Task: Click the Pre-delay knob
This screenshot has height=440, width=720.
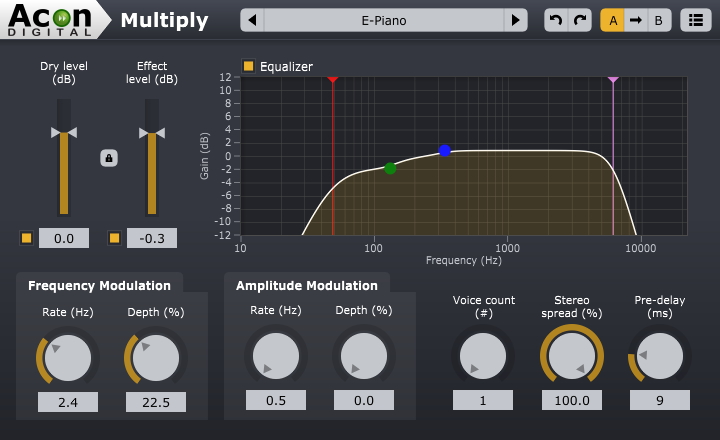Action: click(660, 356)
